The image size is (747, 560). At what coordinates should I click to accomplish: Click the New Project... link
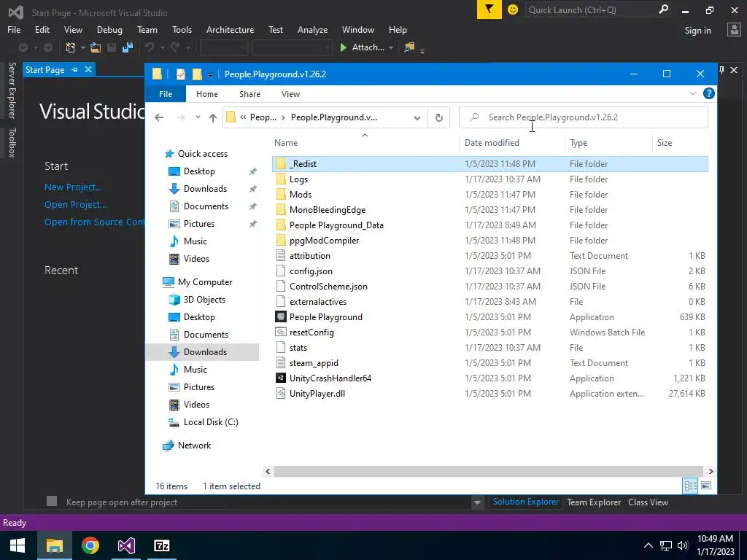(73, 187)
